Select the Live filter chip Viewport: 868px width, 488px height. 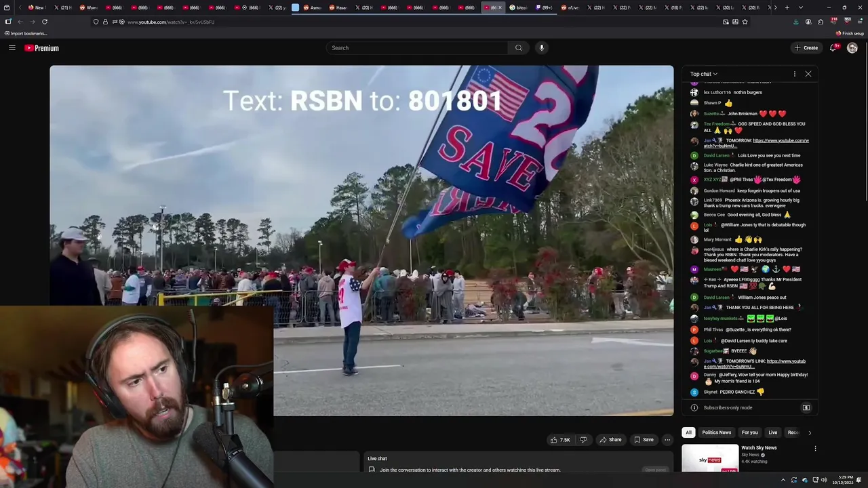pos(772,432)
